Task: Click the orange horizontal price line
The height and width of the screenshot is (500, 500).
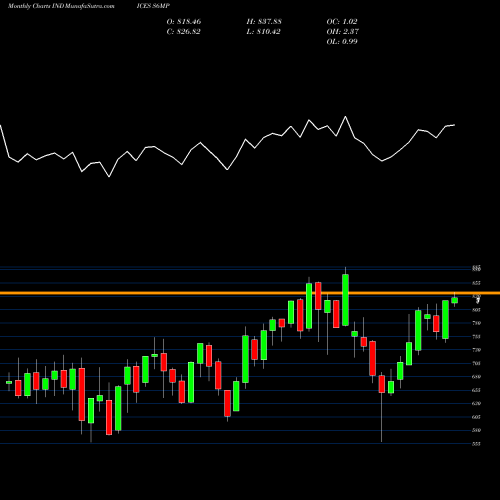Action: point(250,293)
